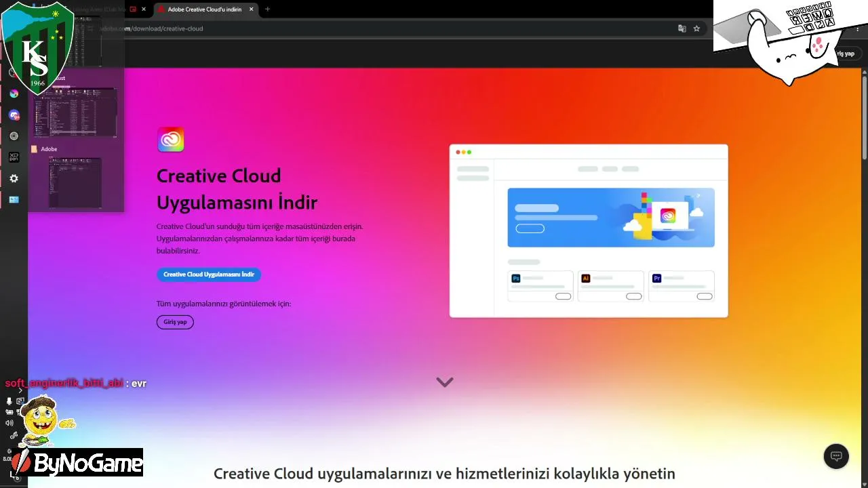
Task: Click the Photoshop Ps icon in the preview
Action: (516, 279)
